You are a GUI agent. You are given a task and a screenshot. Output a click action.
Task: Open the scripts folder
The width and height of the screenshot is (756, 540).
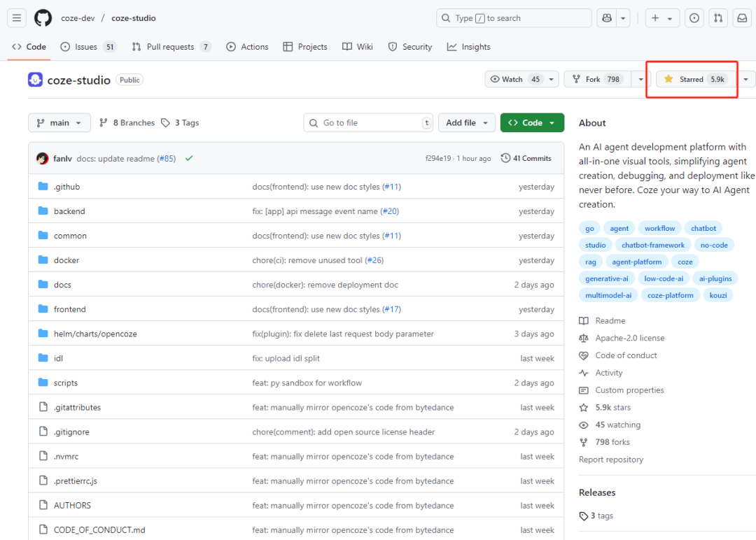pos(66,383)
